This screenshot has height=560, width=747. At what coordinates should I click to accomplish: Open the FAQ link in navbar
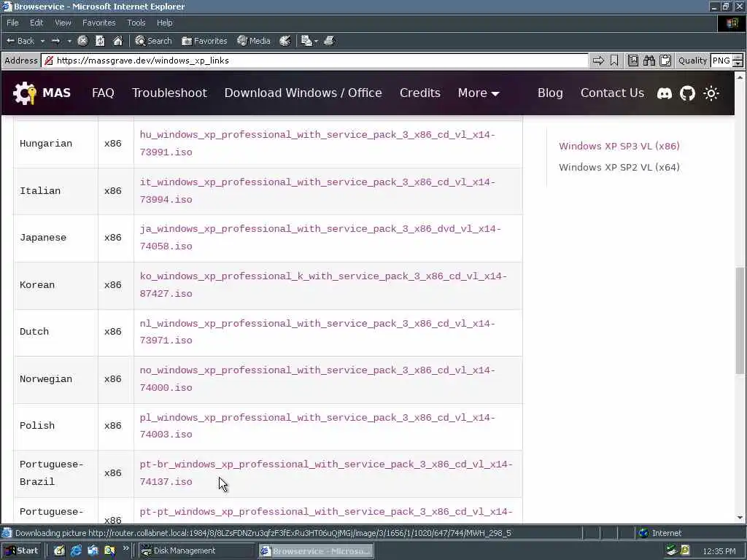103,93
